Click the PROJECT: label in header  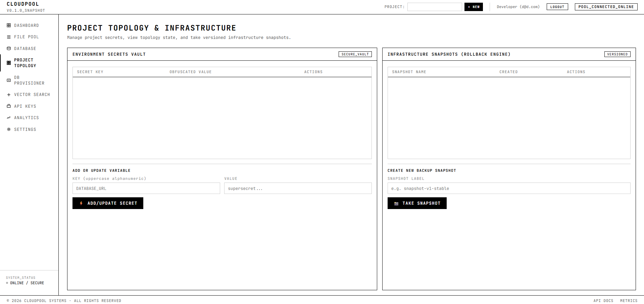click(x=395, y=7)
